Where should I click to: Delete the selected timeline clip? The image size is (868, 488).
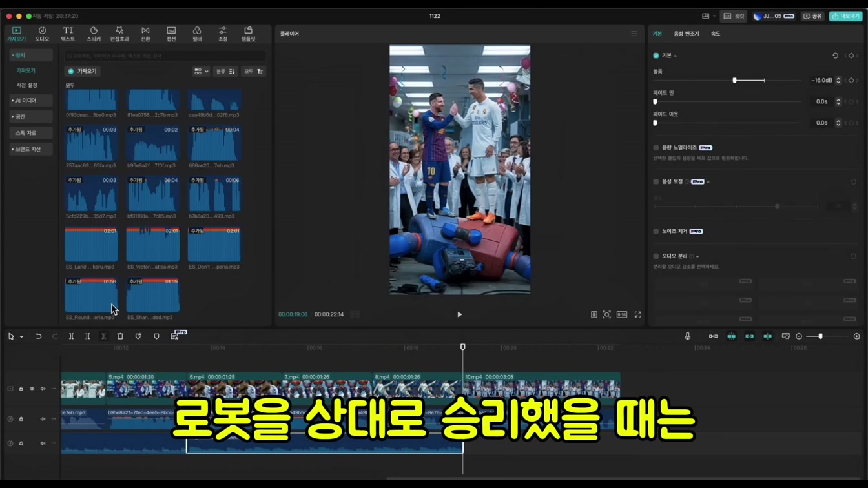click(x=120, y=336)
